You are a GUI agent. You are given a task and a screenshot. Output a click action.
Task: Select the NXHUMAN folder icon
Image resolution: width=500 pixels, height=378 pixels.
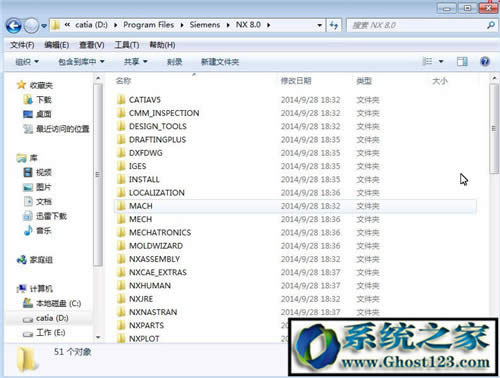[x=121, y=285]
